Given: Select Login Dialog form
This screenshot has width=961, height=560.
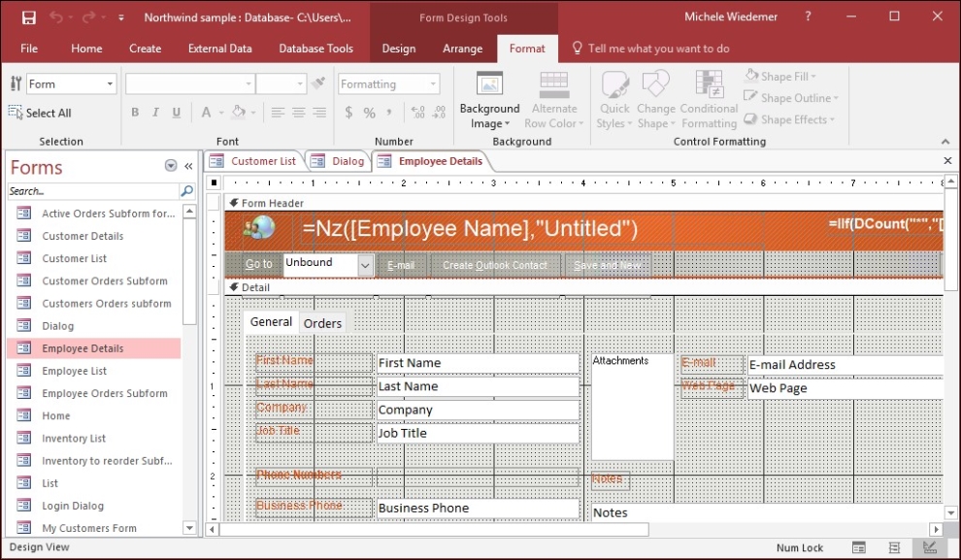Looking at the screenshot, I should point(94,506).
